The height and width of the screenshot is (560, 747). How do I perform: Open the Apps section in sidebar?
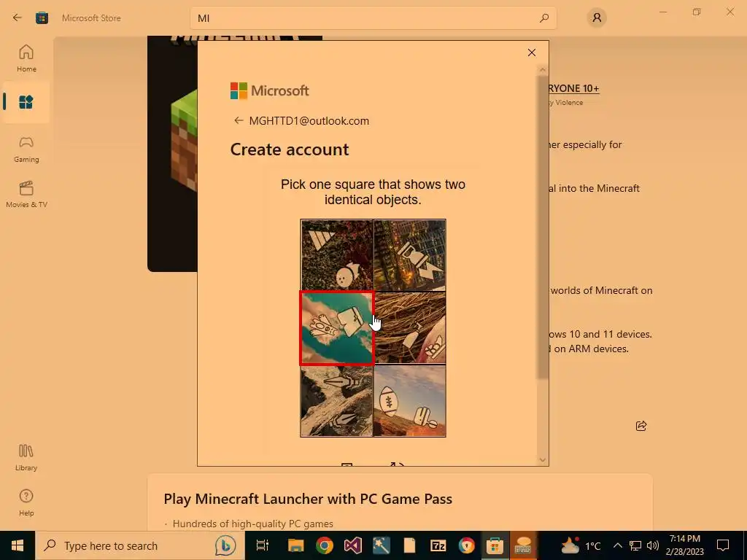26,102
